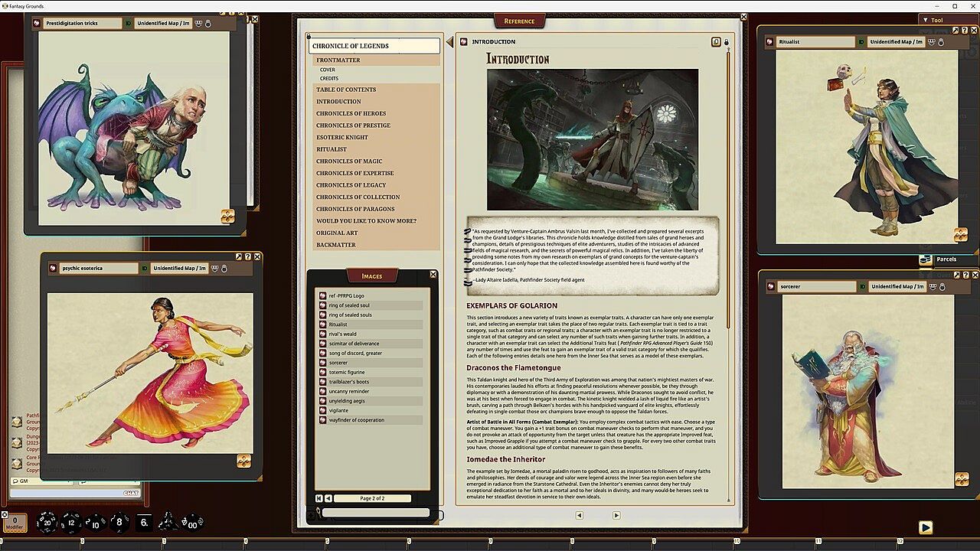Viewport: 980px width, 551px height.
Task: Click the Reference content vertical scrollbar
Action: (727, 189)
